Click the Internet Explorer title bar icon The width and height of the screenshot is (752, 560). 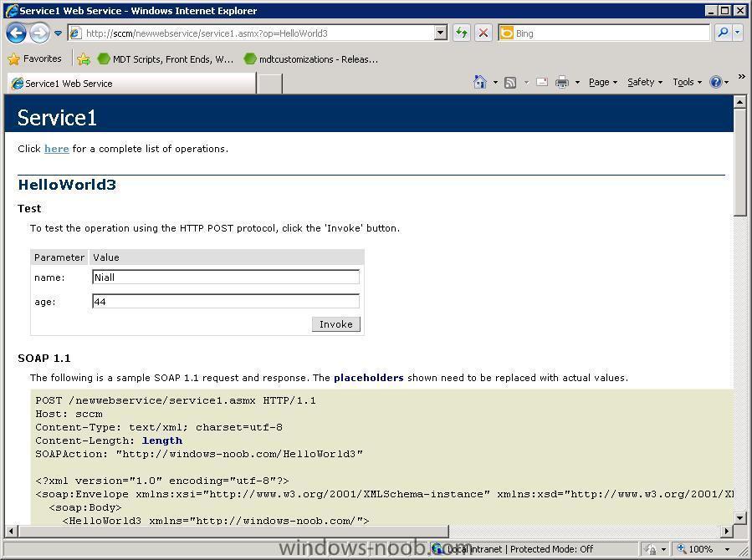[11, 10]
